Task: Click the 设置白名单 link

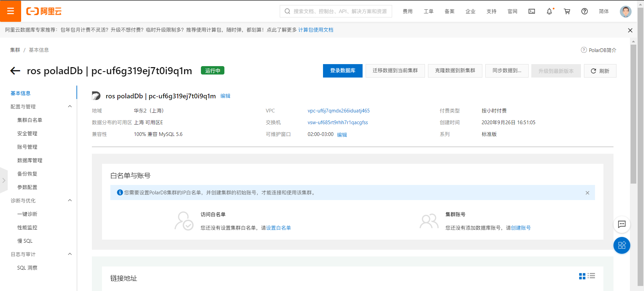Action: point(278,228)
